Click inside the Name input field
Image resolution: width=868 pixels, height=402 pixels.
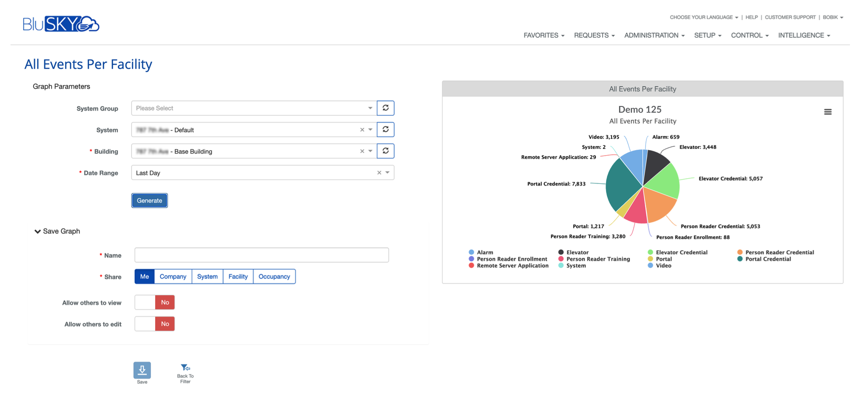coord(261,255)
